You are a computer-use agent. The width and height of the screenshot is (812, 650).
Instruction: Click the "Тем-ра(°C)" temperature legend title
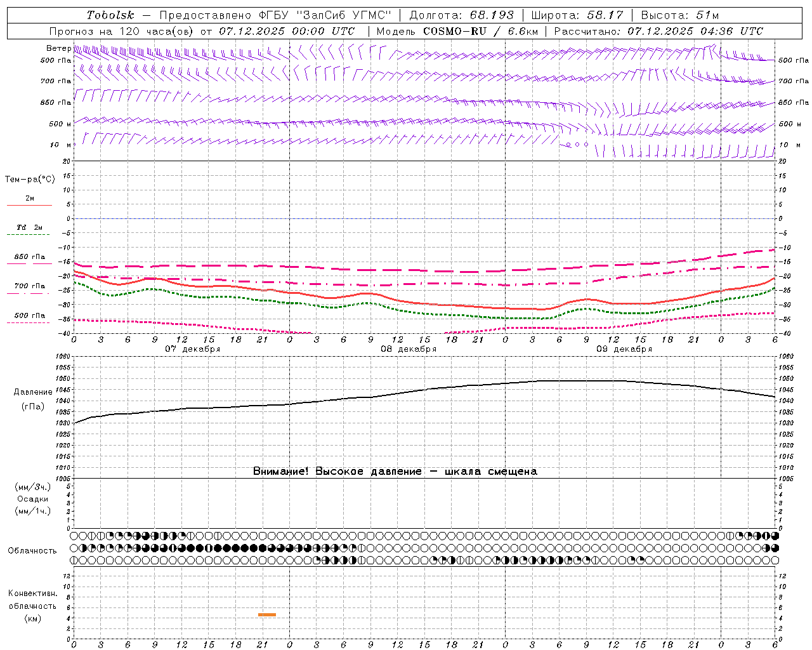[x=30, y=180]
